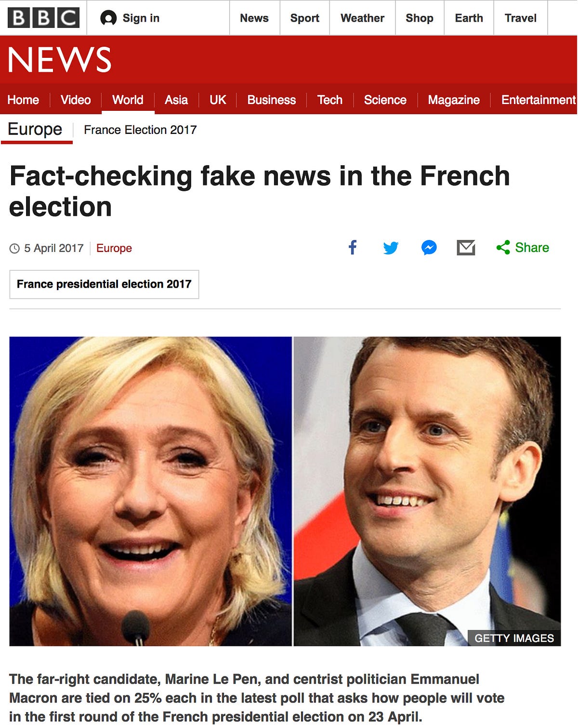The image size is (578, 728).
Task: Open the Weather section
Action: point(362,18)
